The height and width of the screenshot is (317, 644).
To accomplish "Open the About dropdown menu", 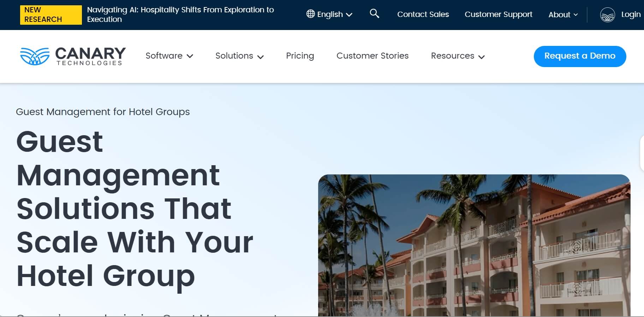I will (563, 14).
